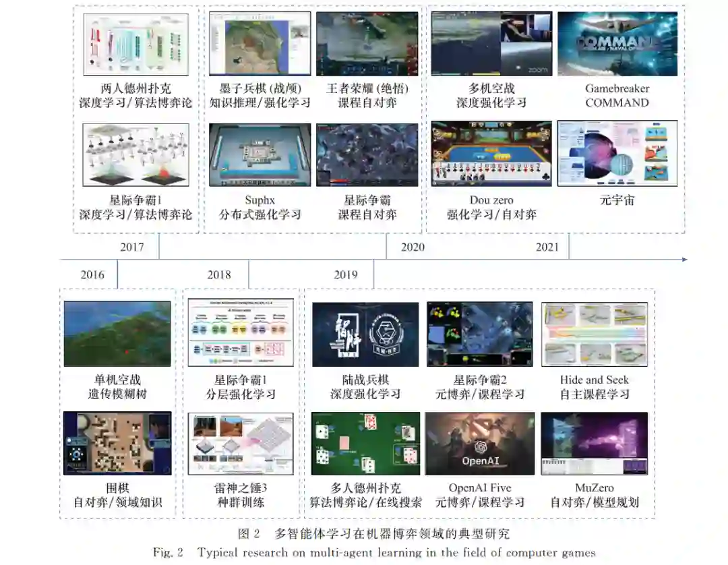Click the 星际争霸1 分层强化学习 diagram
Screen dimensions: 728x565
point(241,333)
